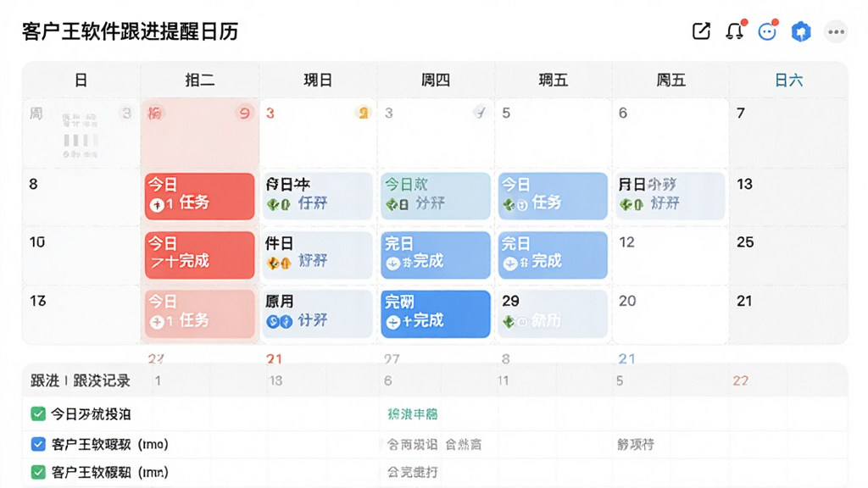Image resolution: width=868 pixels, height=488 pixels.
Task: Click the red 9 badge on highlighted day
Action: (244, 114)
